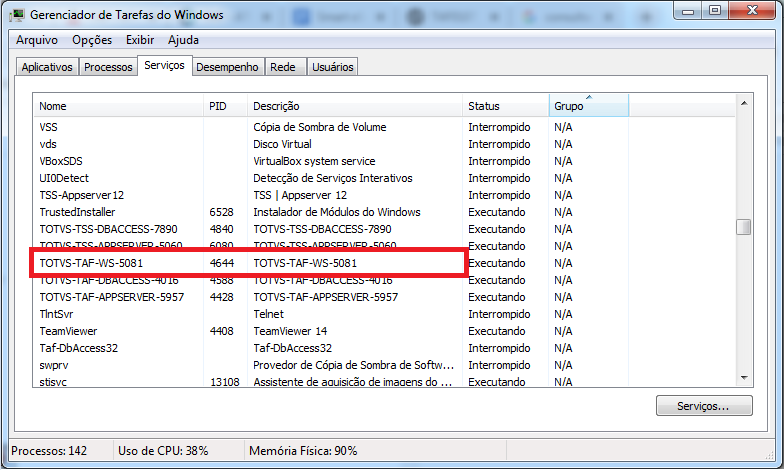784x470 pixels.
Task: Click the scrollbar down arrow
Action: (x=744, y=377)
